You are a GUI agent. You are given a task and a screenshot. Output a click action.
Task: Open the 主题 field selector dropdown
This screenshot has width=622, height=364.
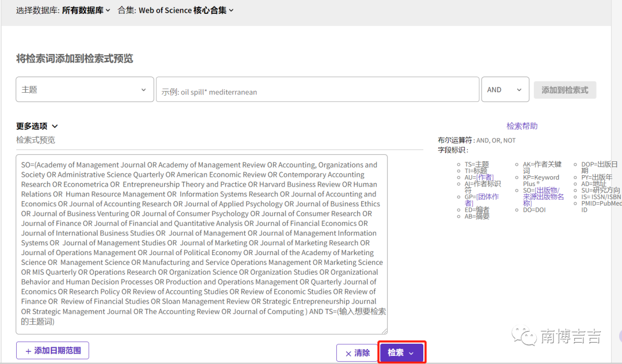click(x=85, y=90)
